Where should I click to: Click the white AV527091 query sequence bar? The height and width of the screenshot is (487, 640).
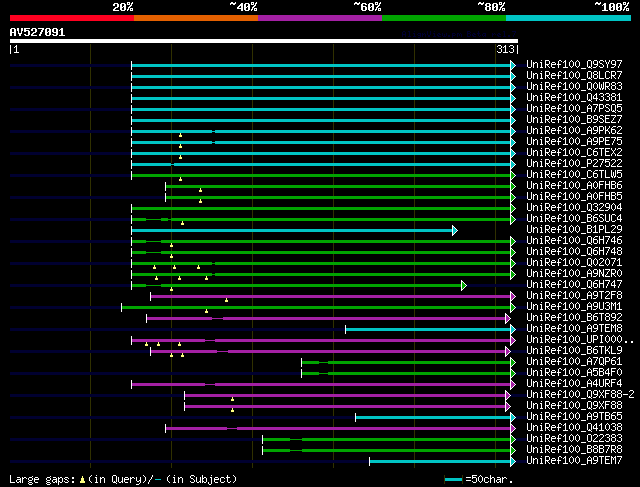[264, 41]
